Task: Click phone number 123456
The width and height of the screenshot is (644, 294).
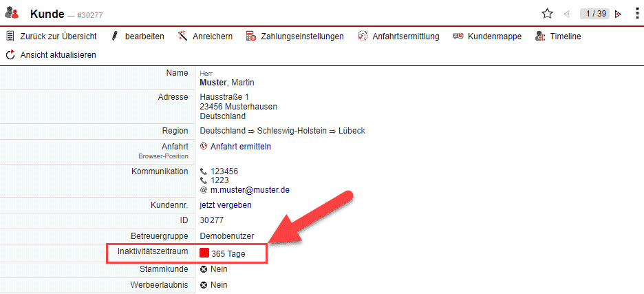Action: [224, 171]
